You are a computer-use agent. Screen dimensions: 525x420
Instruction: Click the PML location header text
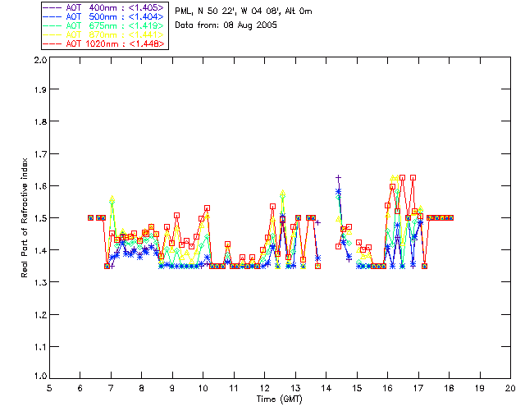[244, 11]
